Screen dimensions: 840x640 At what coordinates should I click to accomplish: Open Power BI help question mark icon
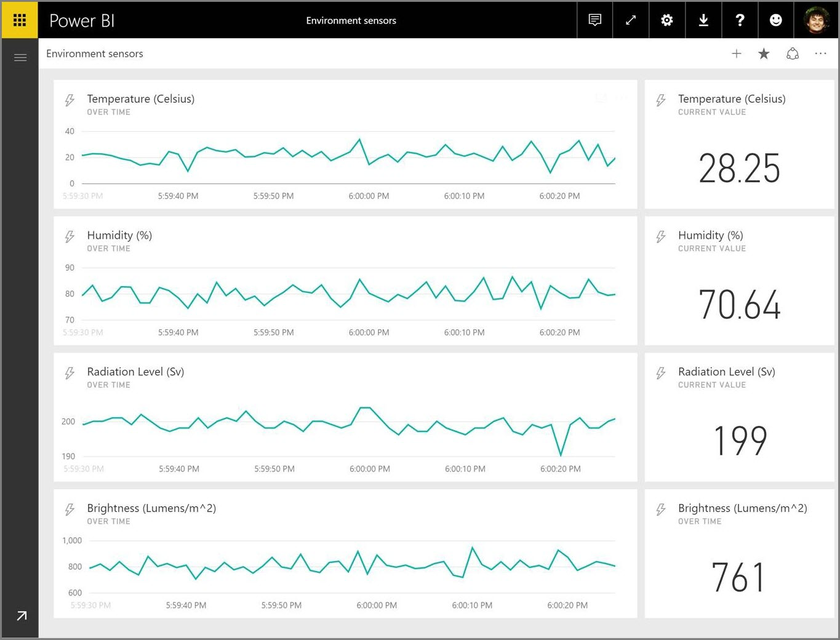click(740, 20)
